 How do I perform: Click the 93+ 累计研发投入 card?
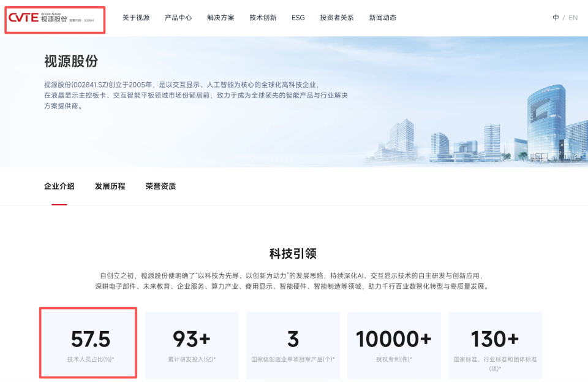191,345
